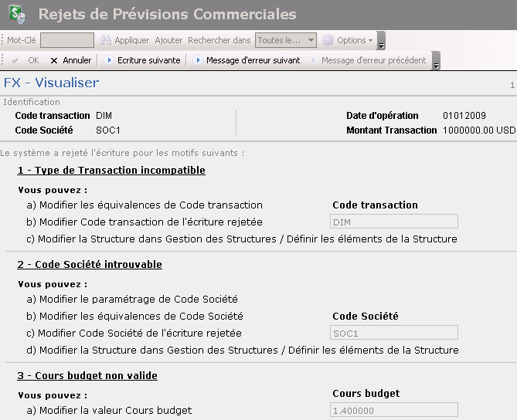Expand the first toolbar overflow arrow
Viewport: 517px width, 420px height.
click(380, 44)
